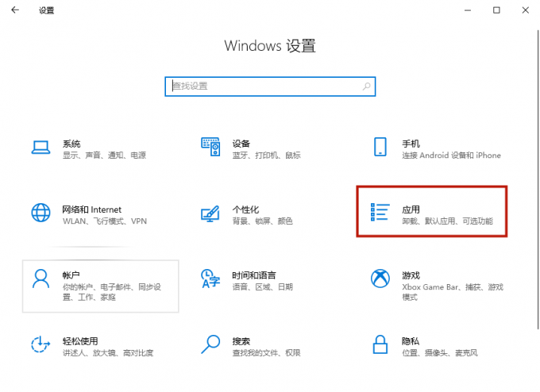Image resolution: width=540 pixels, height=392 pixels.
Task: Open 设备 settings title
Action: [241, 144]
